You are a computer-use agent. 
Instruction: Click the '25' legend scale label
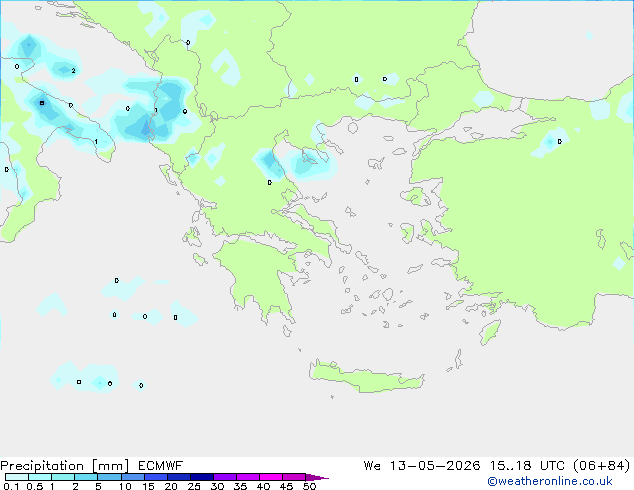tap(194, 486)
